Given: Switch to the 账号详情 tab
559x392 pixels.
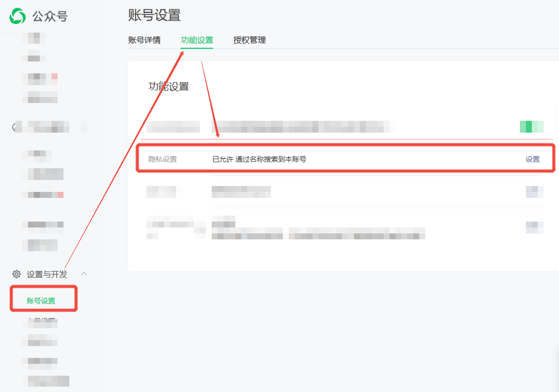Looking at the screenshot, I should click(x=144, y=40).
